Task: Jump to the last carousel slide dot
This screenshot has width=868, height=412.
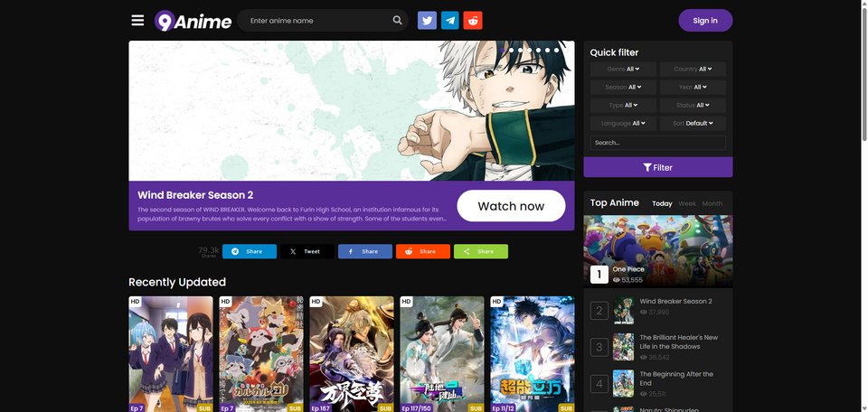Action: coord(566,51)
